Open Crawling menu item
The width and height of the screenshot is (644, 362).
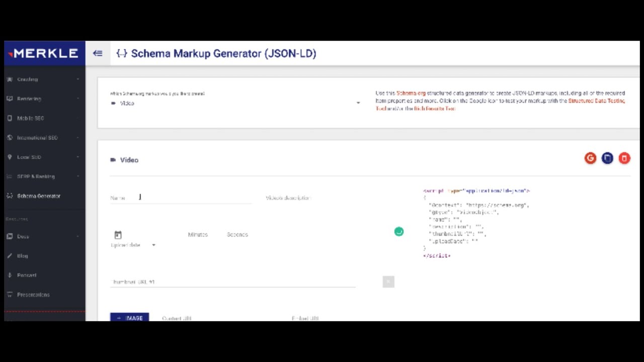45,79
